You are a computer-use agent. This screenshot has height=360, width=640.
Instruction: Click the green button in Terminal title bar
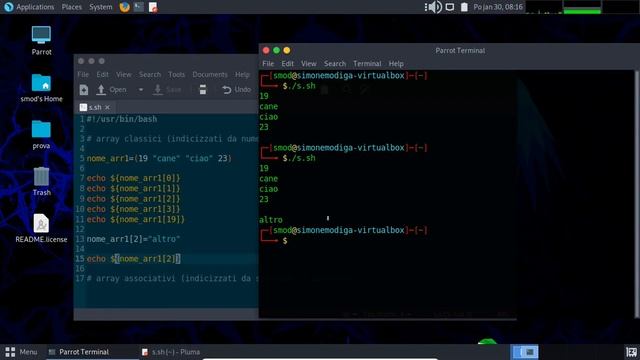(276, 51)
